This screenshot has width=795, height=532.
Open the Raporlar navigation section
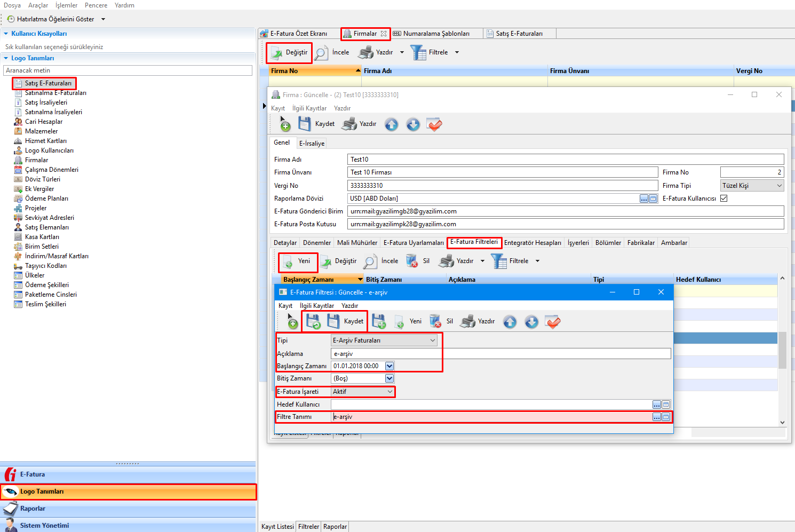tap(33, 509)
